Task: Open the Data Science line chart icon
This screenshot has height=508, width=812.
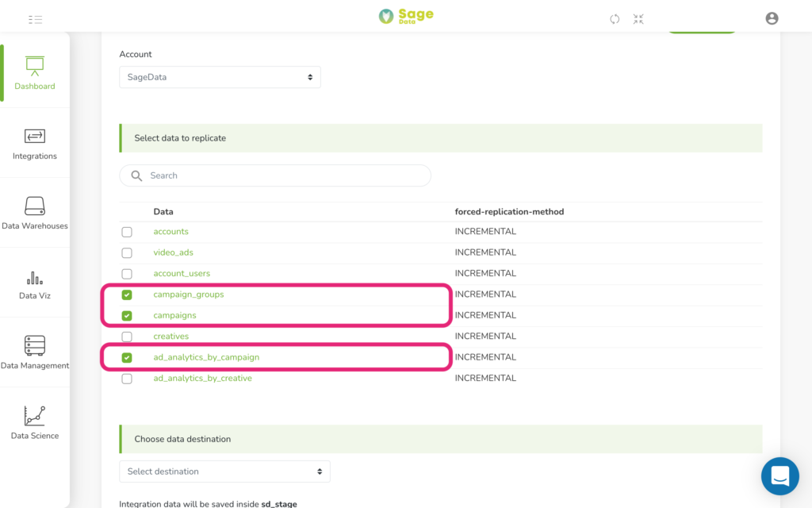Action: 35,416
